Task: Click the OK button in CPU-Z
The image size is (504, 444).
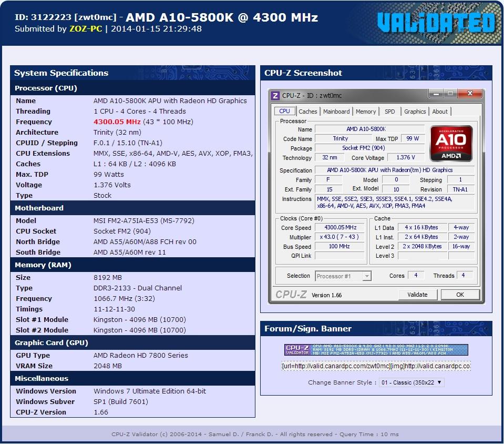Action: (x=460, y=295)
